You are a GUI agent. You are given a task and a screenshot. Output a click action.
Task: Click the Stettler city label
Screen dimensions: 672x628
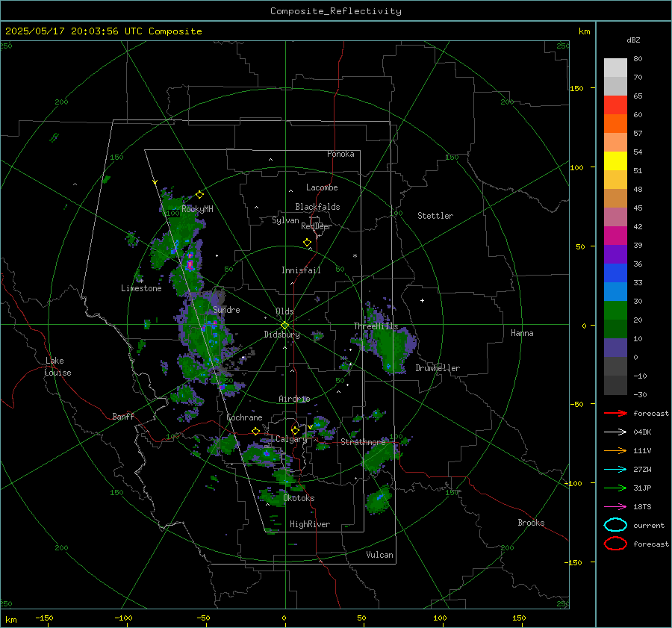point(435,216)
